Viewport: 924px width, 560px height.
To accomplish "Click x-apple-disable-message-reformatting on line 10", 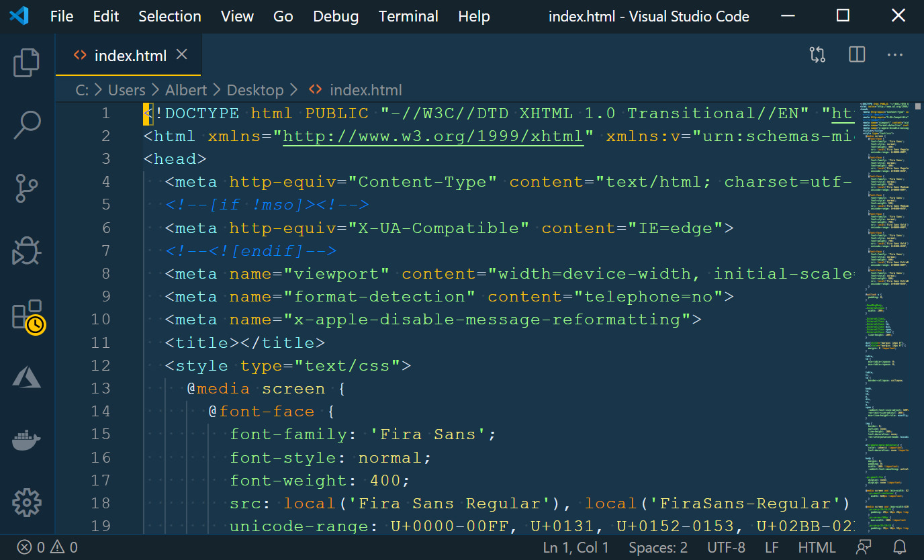I will [x=487, y=320].
